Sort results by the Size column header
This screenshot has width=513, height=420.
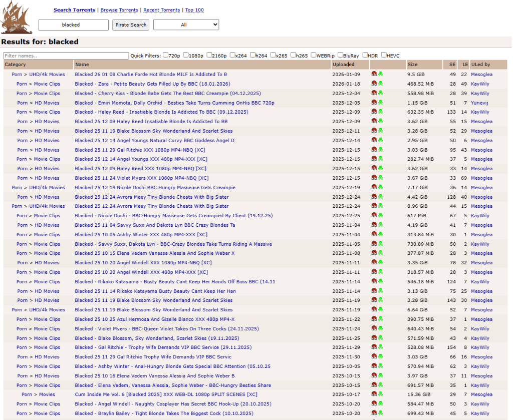(x=412, y=65)
